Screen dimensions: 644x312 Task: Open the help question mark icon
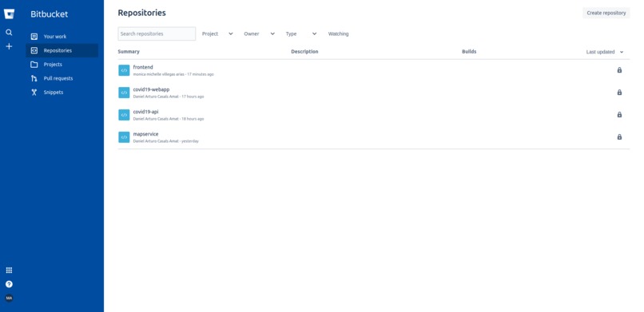[9, 284]
